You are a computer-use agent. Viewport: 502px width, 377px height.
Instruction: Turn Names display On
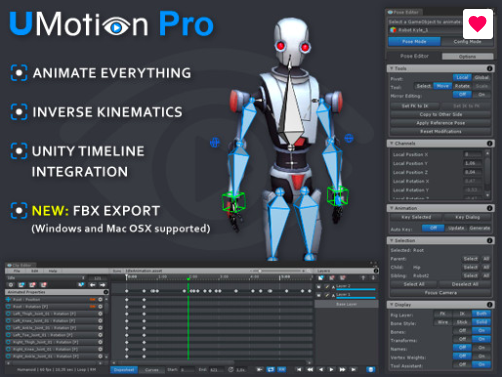coord(481,348)
